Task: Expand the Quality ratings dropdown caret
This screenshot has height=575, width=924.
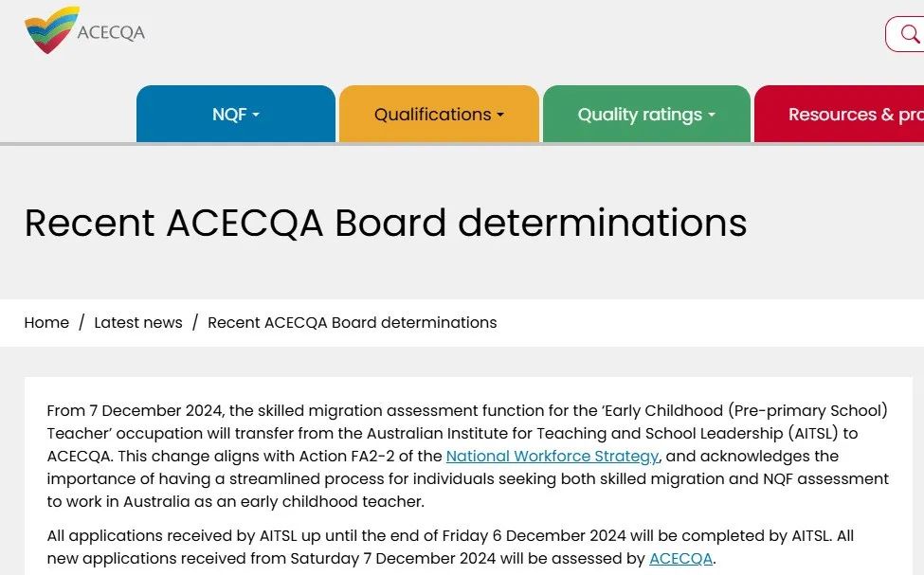Action: [712, 115]
